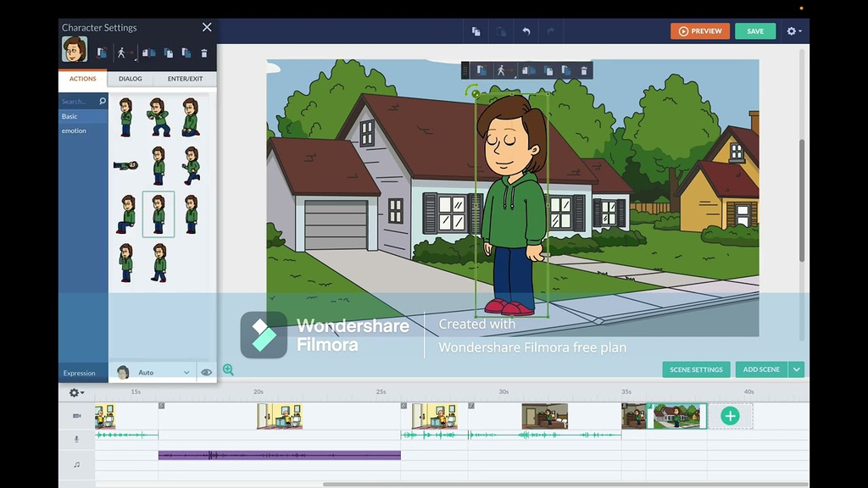Choose the kneeling action
The width and height of the screenshot is (868, 488).
191,117
